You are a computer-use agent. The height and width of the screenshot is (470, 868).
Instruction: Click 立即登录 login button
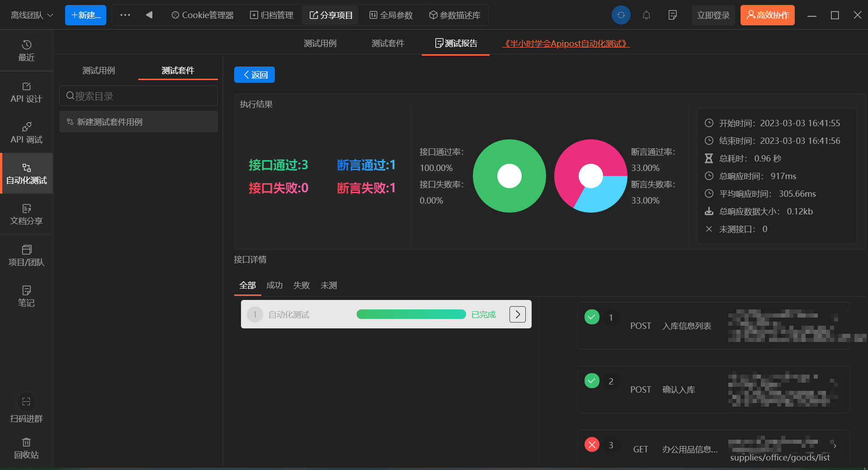(713, 15)
